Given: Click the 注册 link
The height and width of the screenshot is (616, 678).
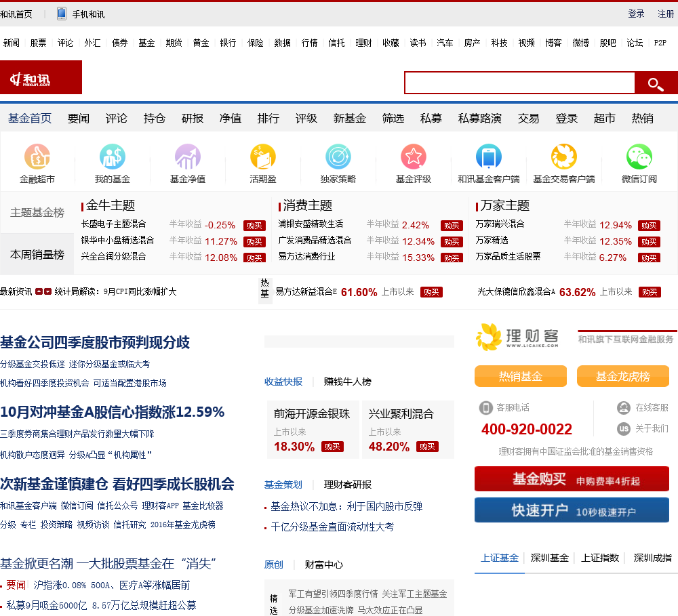Looking at the screenshot, I should [666, 14].
